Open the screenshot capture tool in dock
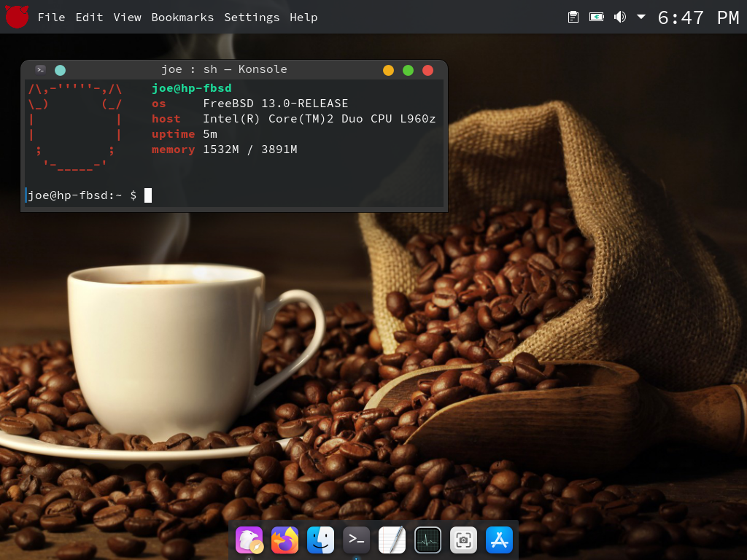 coord(463,540)
